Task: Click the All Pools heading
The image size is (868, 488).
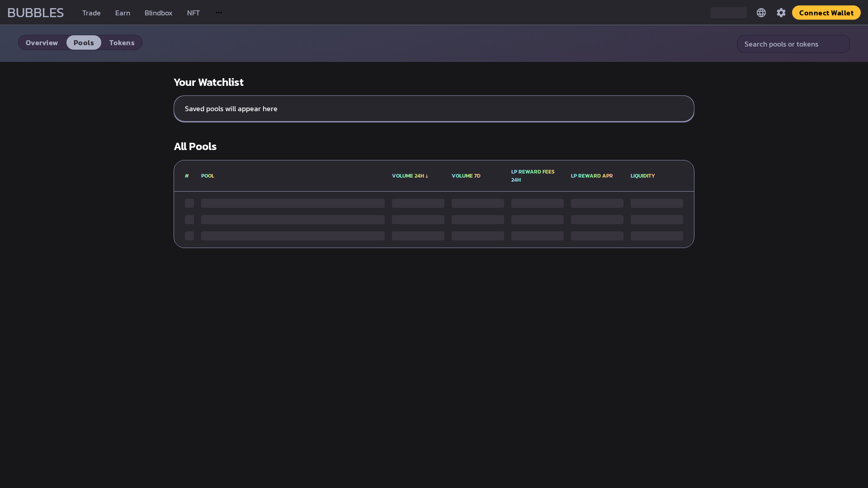Action: click(195, 146)
